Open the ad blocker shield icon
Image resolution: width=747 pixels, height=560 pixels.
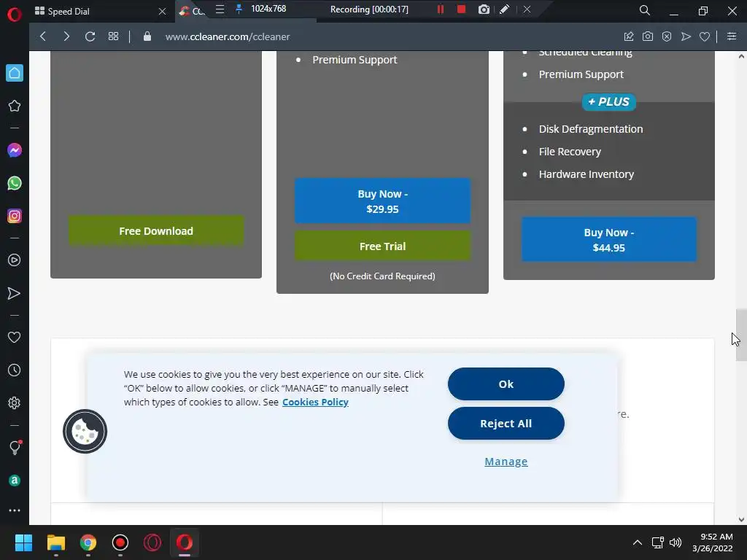click(x=667, y=36)
